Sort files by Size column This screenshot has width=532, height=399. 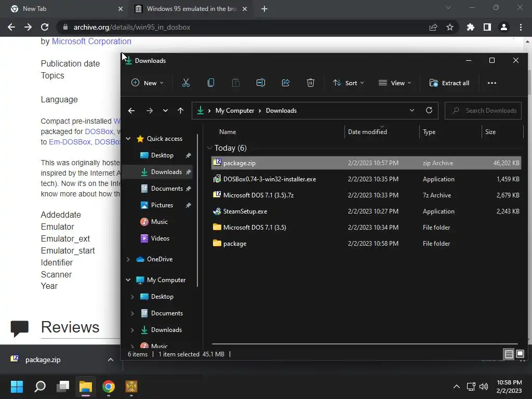(x=490, y=132)
